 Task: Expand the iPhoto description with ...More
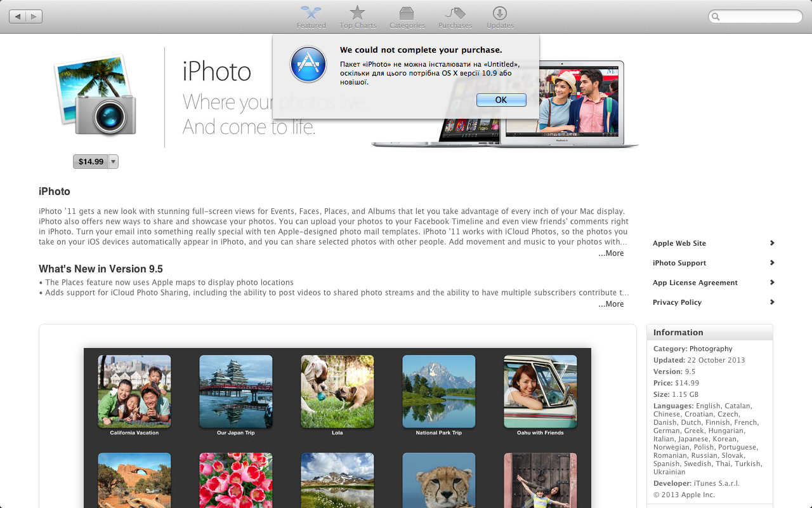click(611, 253)
